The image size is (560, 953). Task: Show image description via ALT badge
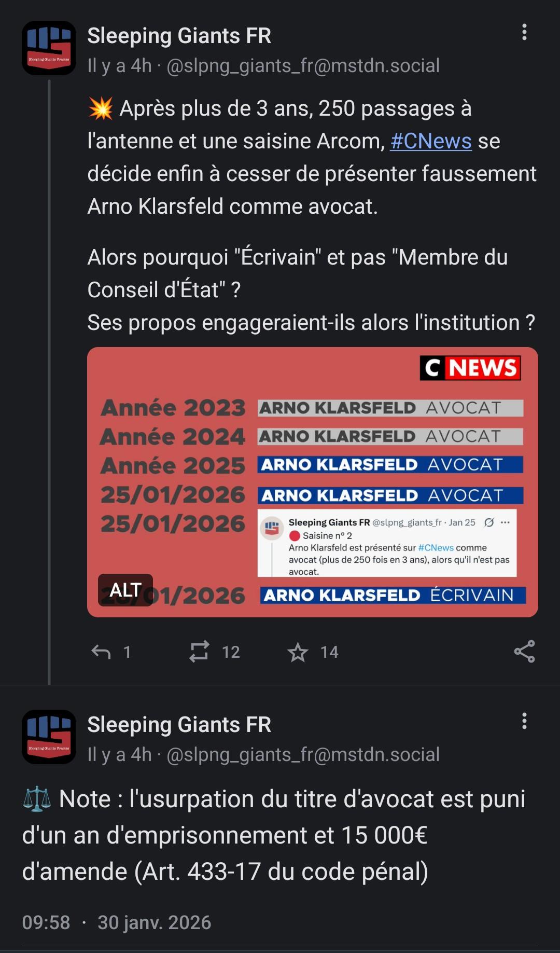[x=125, y=590]
